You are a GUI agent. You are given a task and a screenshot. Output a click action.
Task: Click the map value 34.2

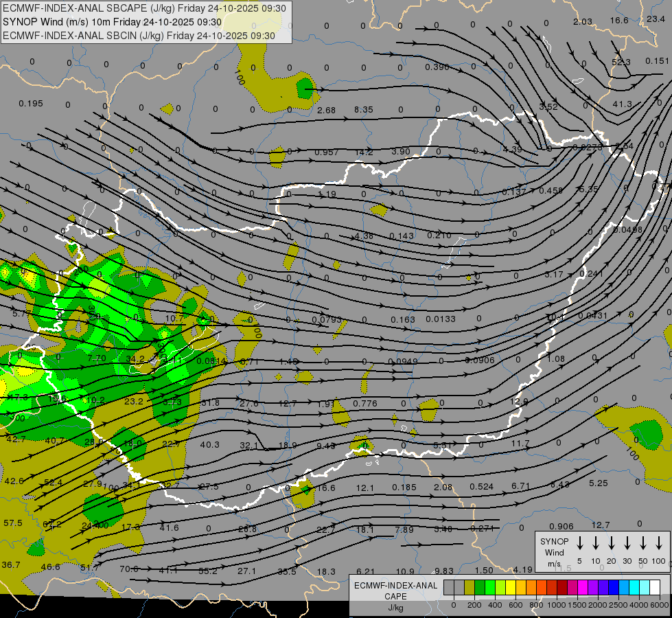coord(135,359)
